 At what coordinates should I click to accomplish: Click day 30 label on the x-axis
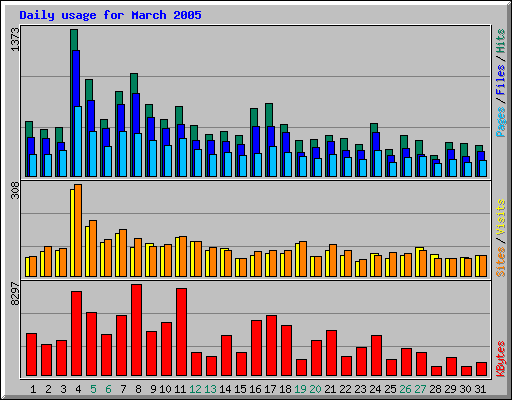pyautogui.click(x=465, y=389)
